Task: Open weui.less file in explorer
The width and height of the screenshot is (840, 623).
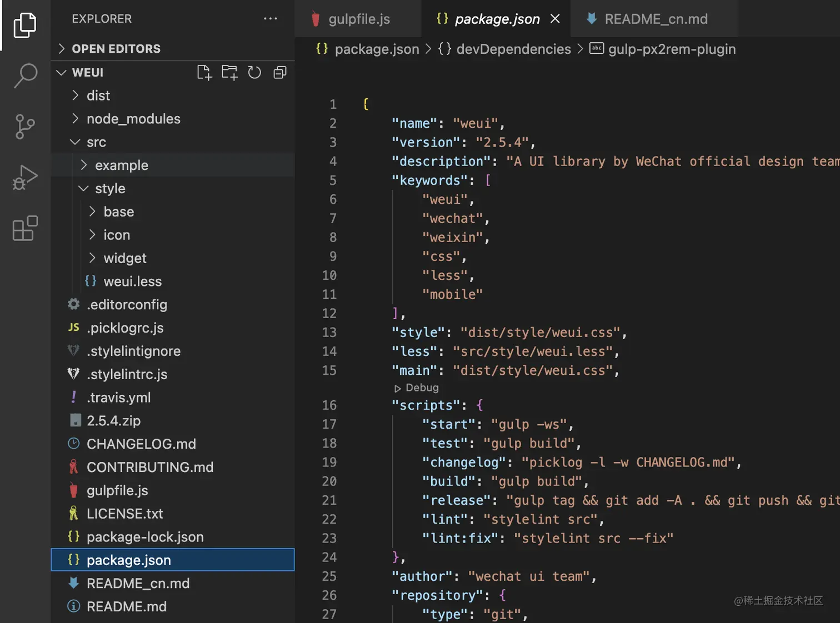Action: [x=132, y=282]
